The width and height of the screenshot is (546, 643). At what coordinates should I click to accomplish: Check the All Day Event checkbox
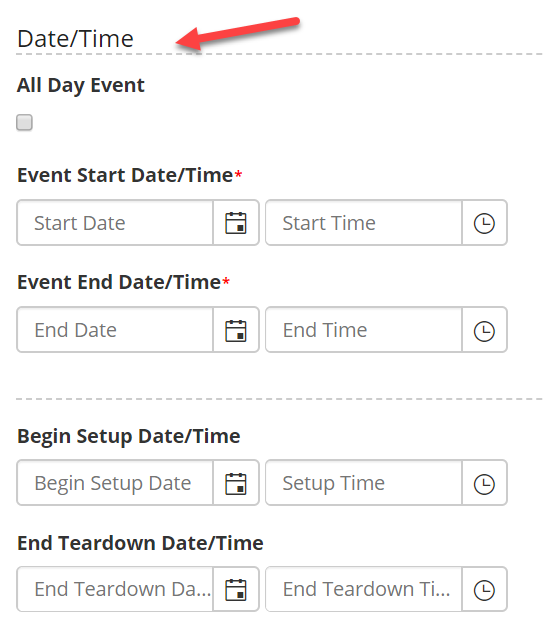click(24, 122)
